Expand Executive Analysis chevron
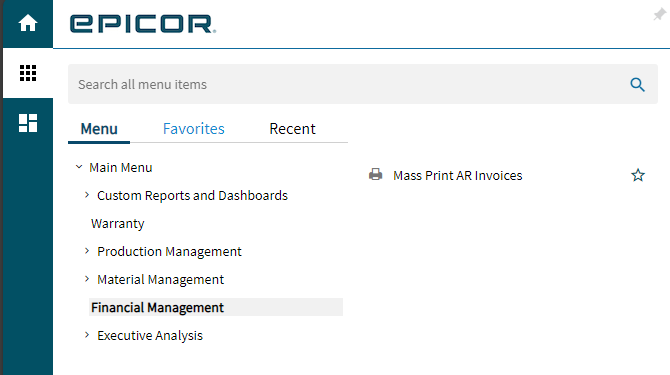This screenshot has height=375, width=670. coord(87,335)
